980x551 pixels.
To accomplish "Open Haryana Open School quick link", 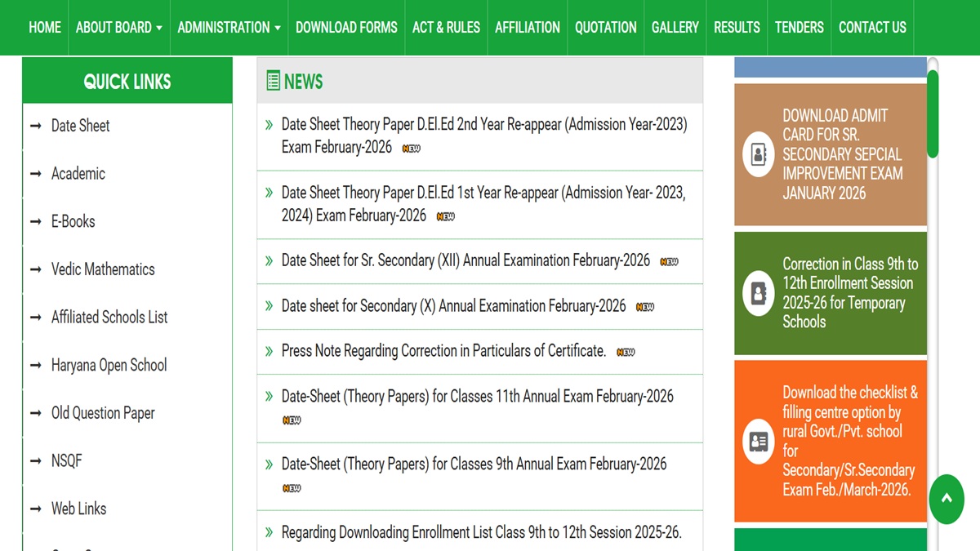I will pyautogui.click(x=109, y=365).
